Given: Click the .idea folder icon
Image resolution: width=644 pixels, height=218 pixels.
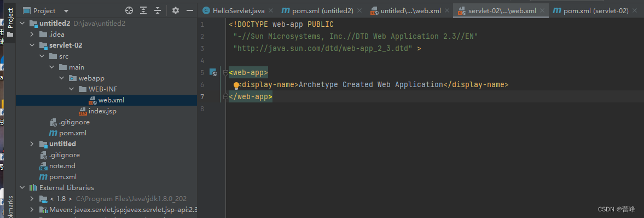Looking at the screenshot, I should (43, 35).
